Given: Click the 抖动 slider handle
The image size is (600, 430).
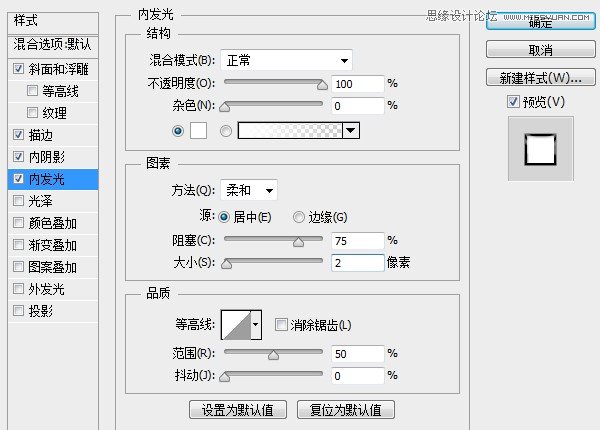Looking at the screenshot, I should pos(225,377).
